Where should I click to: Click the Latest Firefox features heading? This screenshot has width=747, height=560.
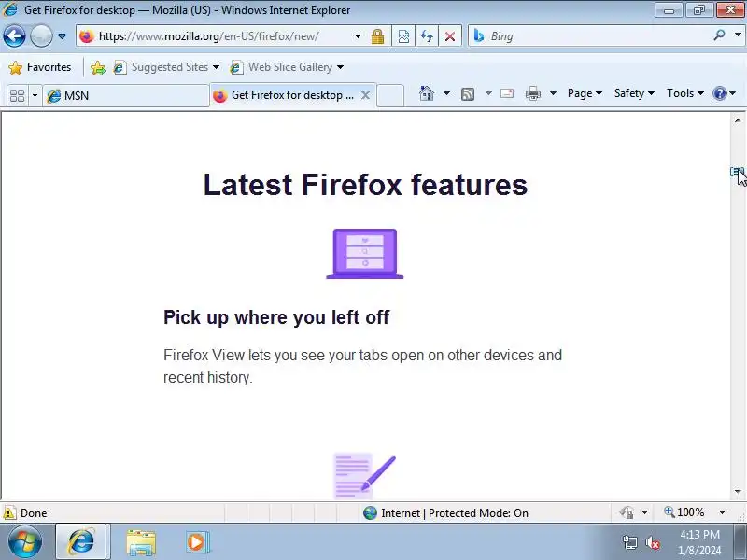[365, 185]
